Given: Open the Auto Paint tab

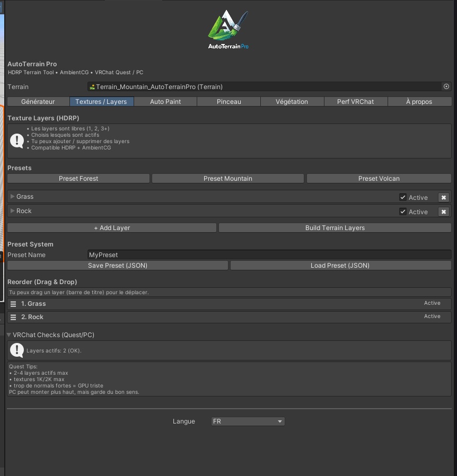Looking at the screenshot, I should pos(165,102).
